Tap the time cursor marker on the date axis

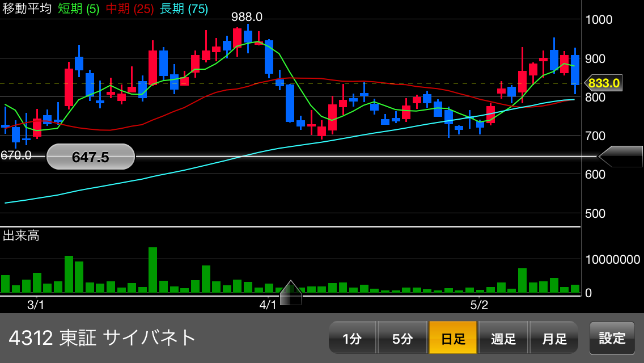point(291,293)
